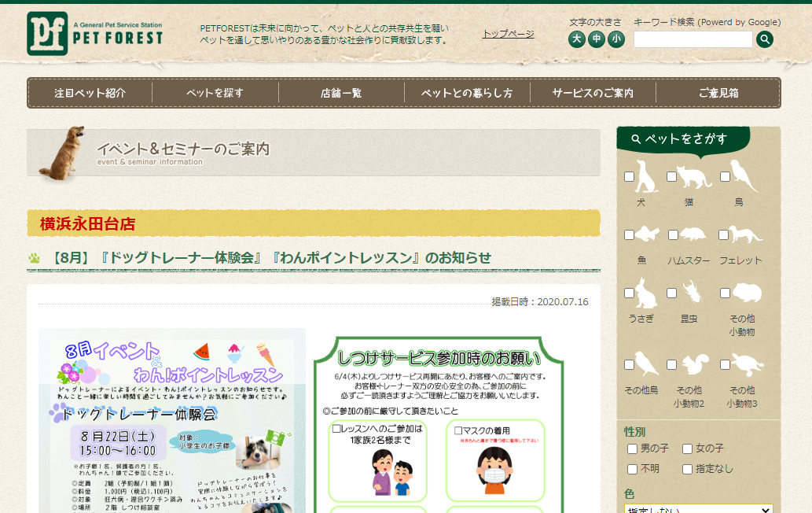This screenshot has height=513, width=812.
Task: Check the その他鳥 checkbox
Action: pos(629,365)
